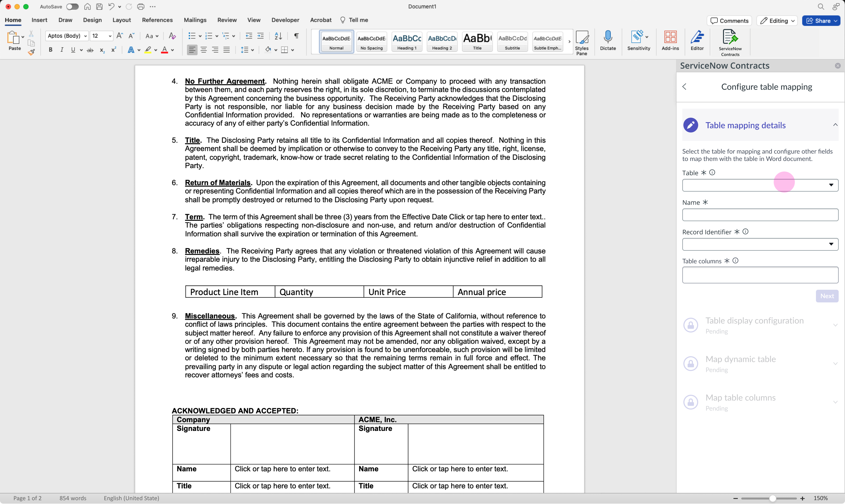Open the Record Identifier dropdown
Screen dimensions: 845x504
coord(831,244)
